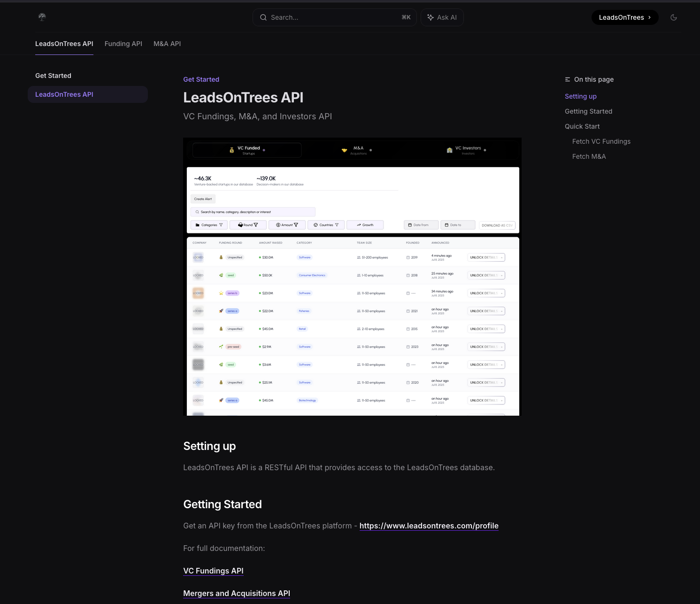Jump to Fetch M&A section

tap(589, 156)
